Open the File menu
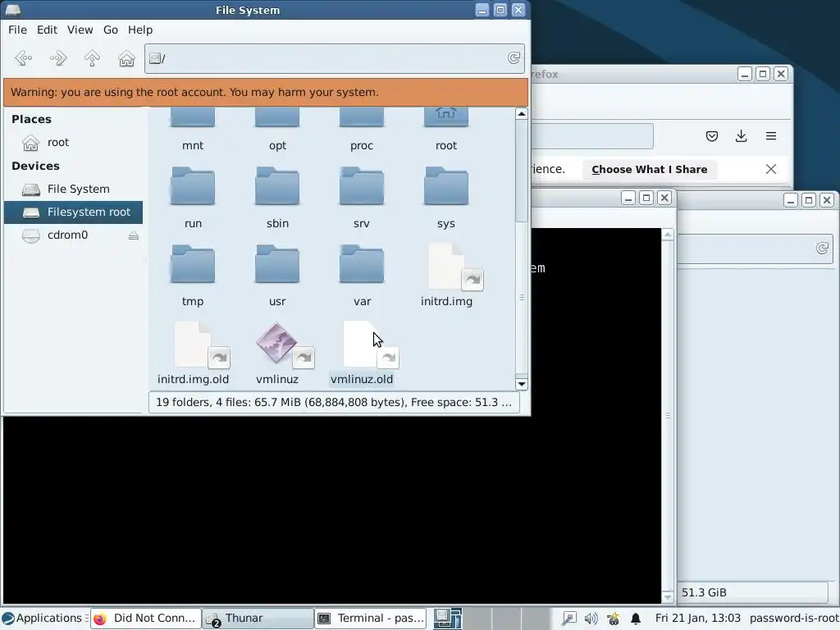 coord(17,30)
